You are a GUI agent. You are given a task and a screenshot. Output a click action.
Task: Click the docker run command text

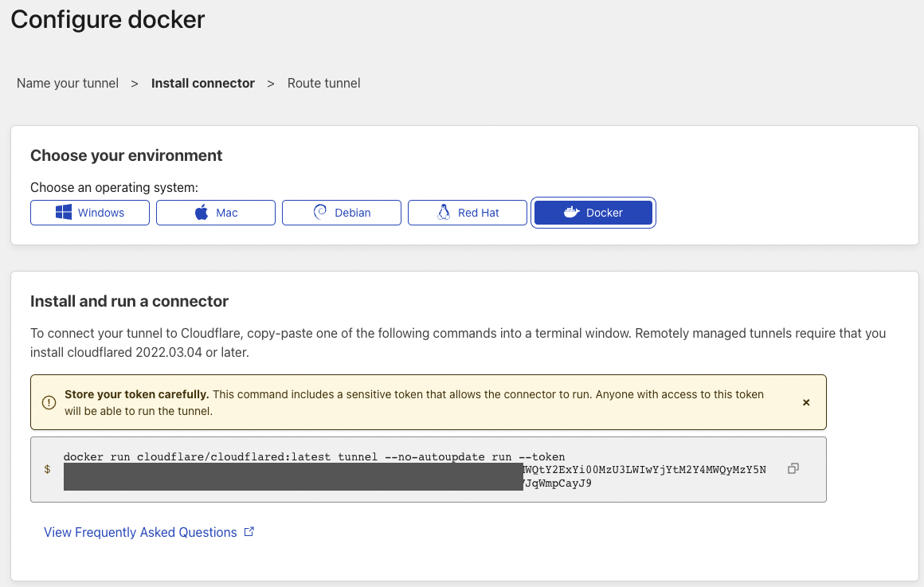(314, 457)
